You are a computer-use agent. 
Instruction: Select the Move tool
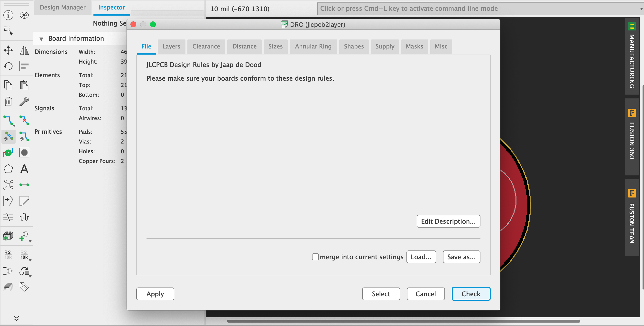pos(8,50)
